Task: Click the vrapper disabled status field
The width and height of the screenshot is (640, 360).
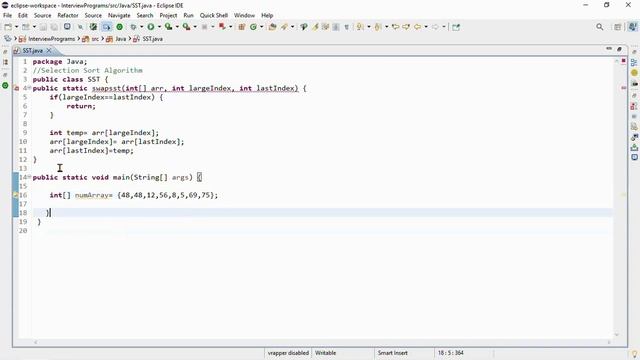Action: [288, 353]
